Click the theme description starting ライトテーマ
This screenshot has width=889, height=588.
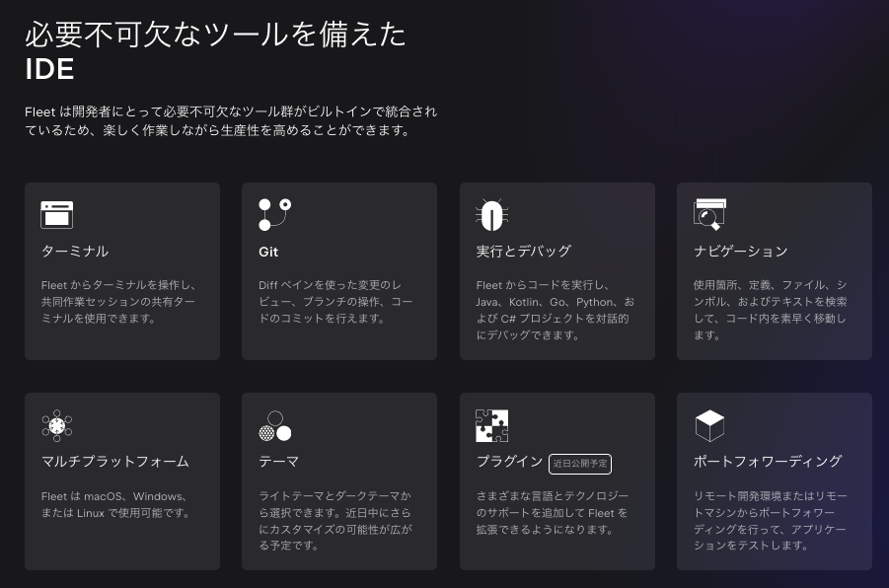coord(335,521)
